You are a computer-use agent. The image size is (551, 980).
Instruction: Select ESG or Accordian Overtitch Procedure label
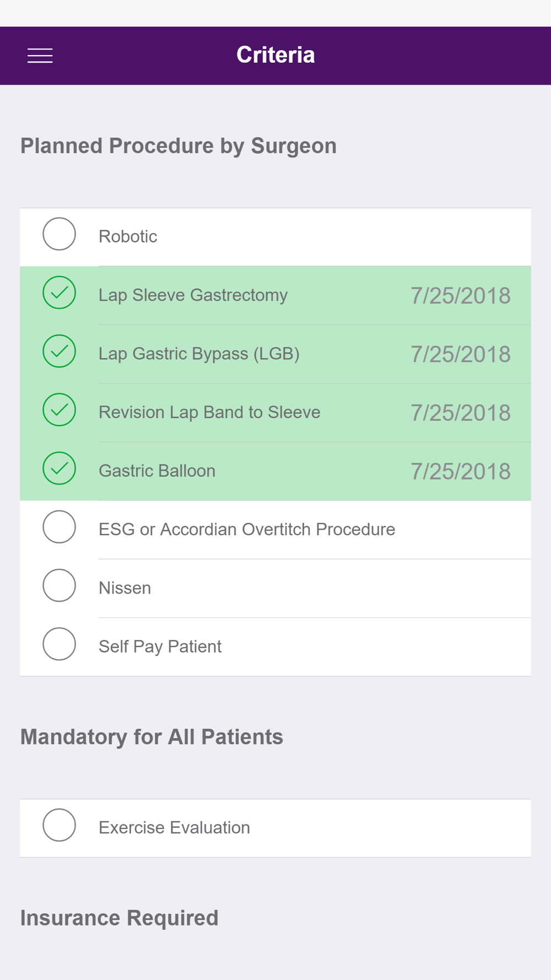coord(247,529)
